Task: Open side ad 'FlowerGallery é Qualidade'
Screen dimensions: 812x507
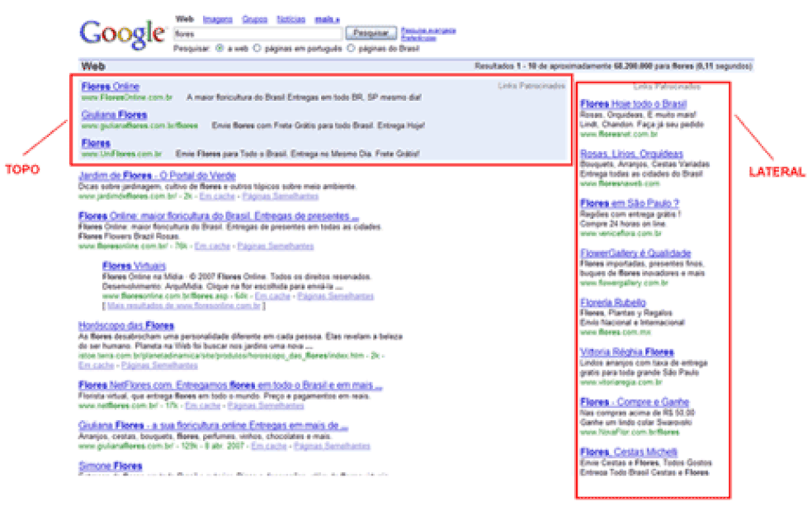Action: pyautogui.click(x=635, y=253)
